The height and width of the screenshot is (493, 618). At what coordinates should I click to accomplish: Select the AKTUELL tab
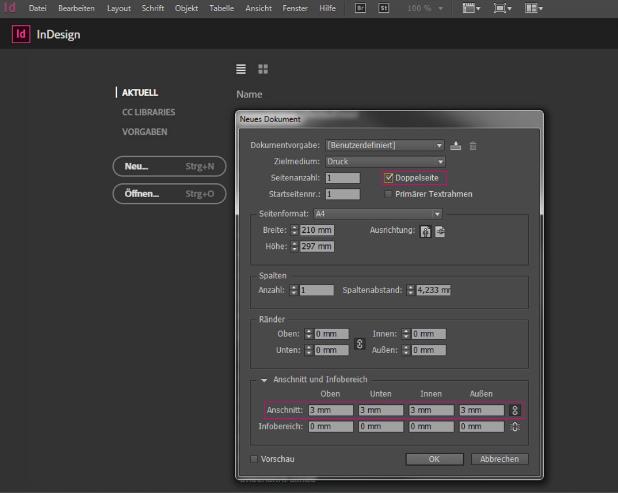(140, 93)
